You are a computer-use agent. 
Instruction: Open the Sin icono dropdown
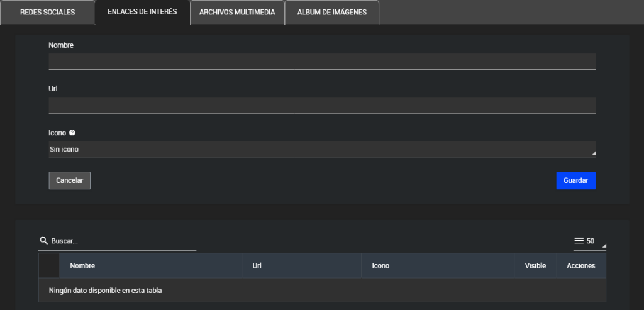[321, 149]
